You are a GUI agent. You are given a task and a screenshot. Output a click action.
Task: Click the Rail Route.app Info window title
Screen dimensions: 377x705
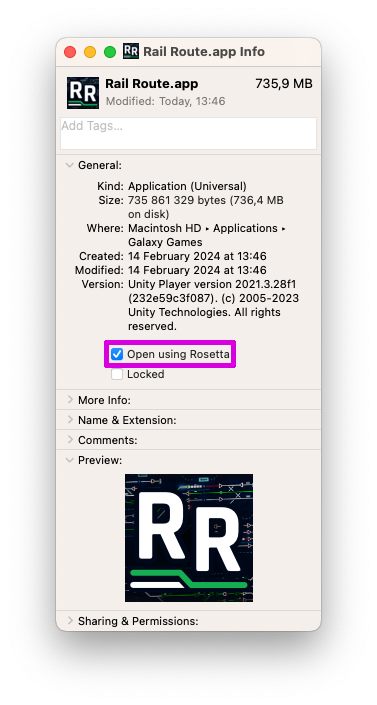pos(204,52)
